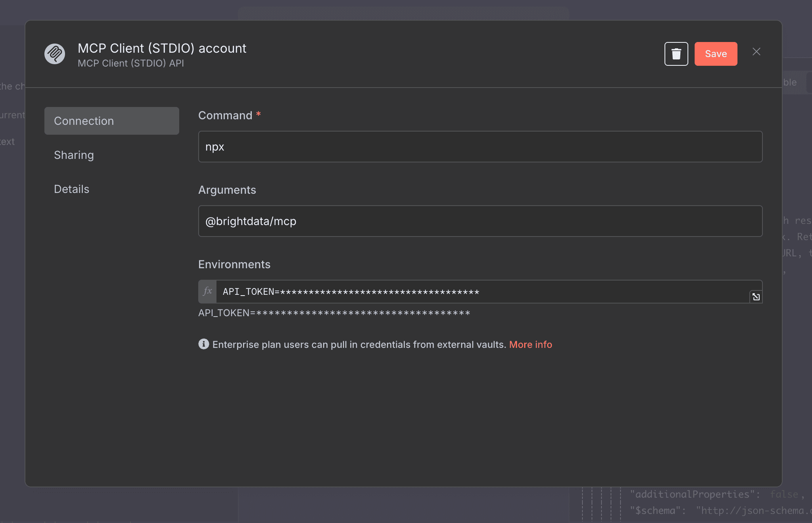Focus the Arguments field with @brightdata/mcp

[480, 221]
